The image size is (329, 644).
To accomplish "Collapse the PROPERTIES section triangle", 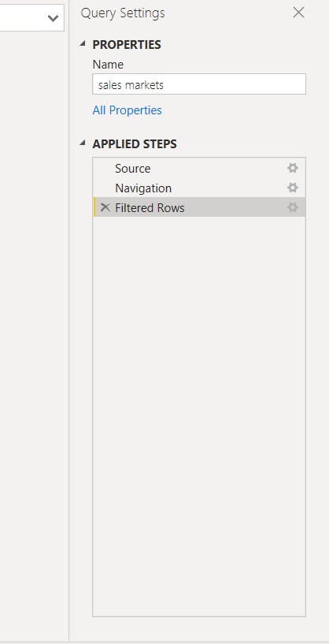I will (83, 43).
